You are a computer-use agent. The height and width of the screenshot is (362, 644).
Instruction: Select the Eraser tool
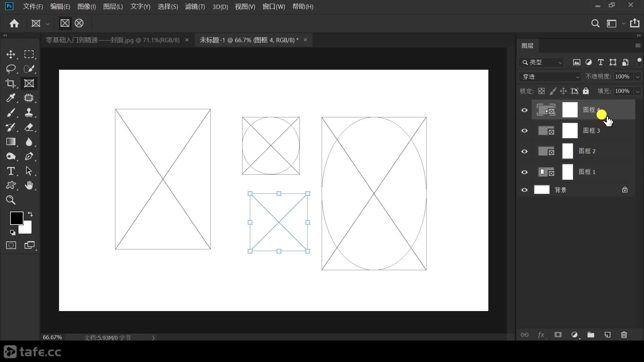tap(29, 127)
